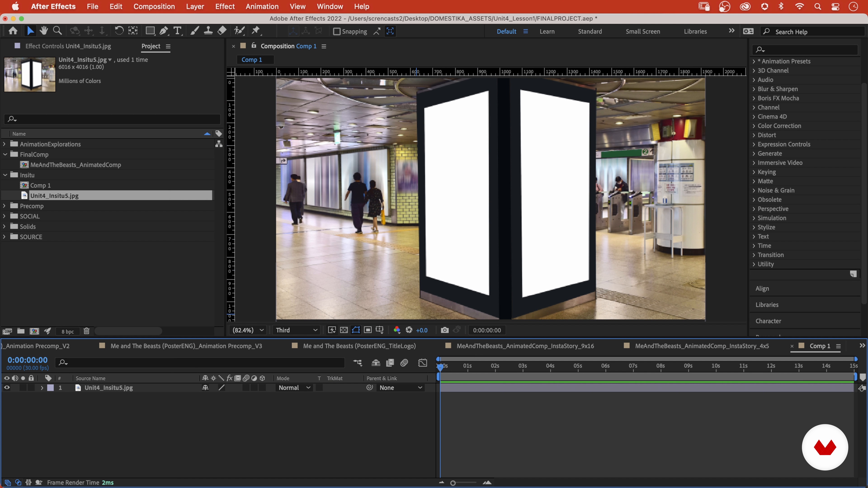The height and width of the screenshot is (488, 868).
Task: Click the Search Help field
Action: (812, 32)
